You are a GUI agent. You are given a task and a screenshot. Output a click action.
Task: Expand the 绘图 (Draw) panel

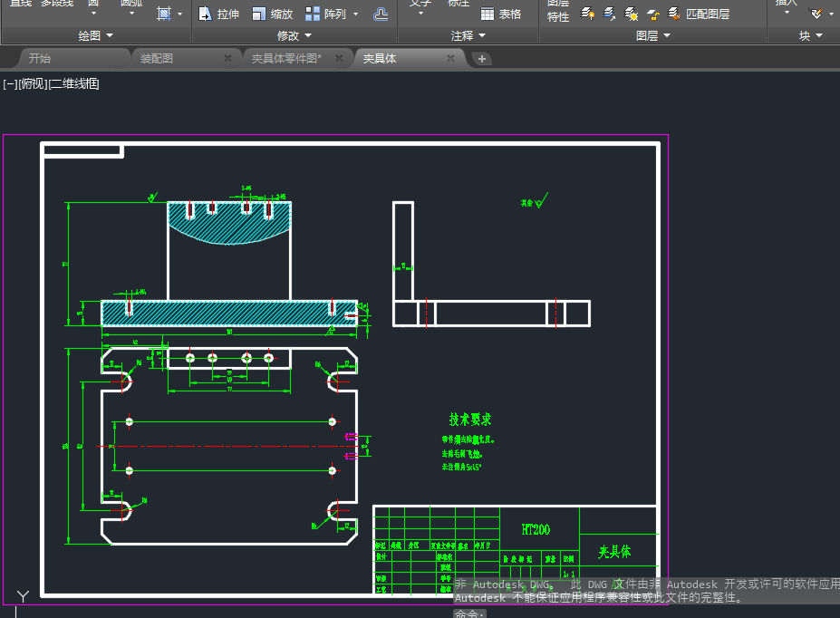[x=95, y=35]
